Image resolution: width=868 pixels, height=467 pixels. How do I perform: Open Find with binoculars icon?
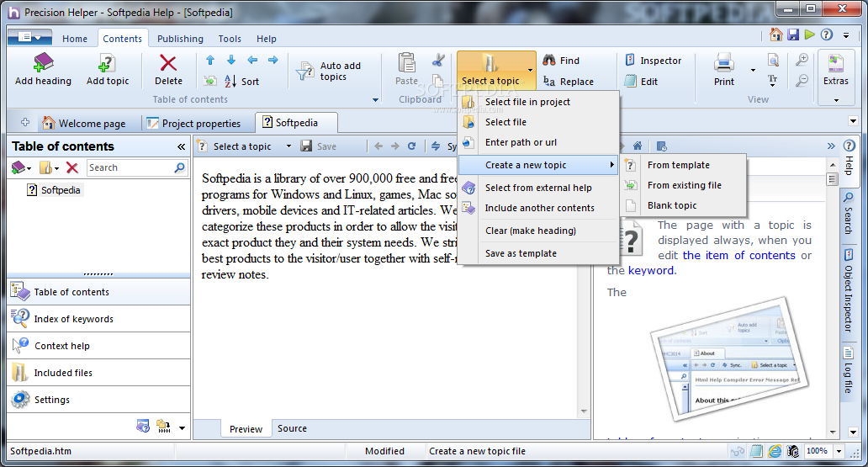(561, 61)
